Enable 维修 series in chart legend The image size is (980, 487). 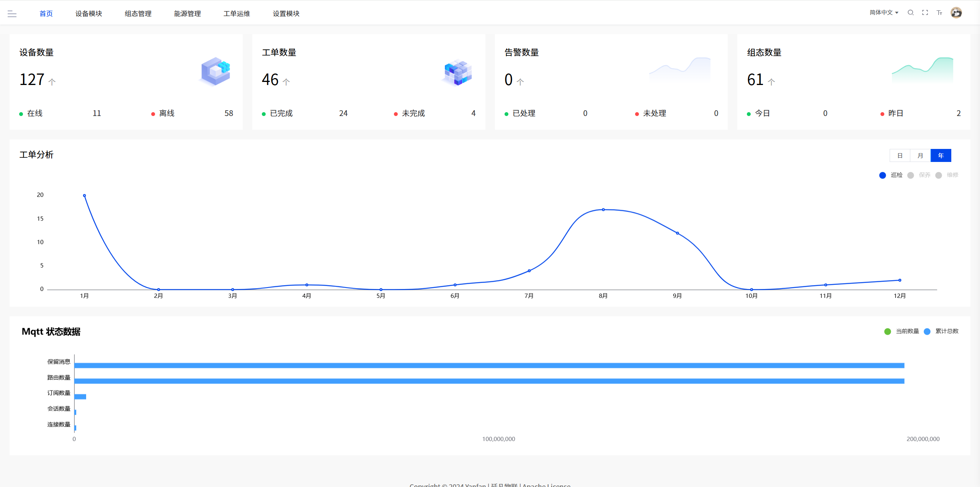[939, 175]
